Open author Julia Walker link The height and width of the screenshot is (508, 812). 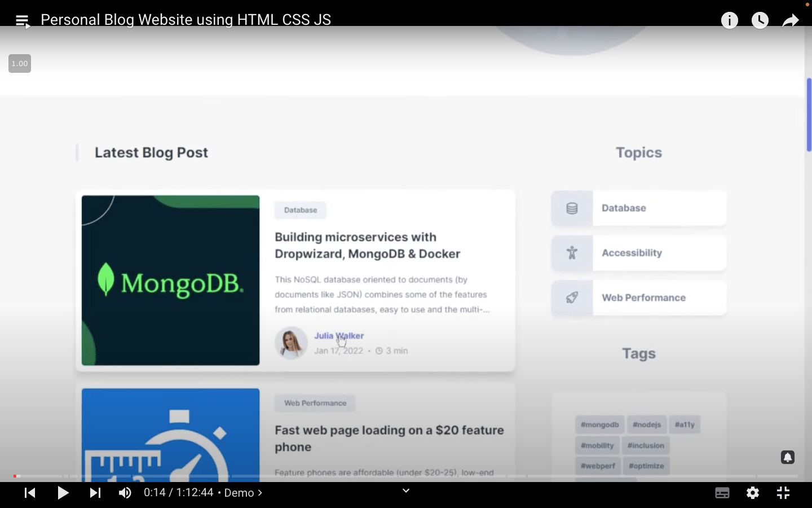coord(339,336)
